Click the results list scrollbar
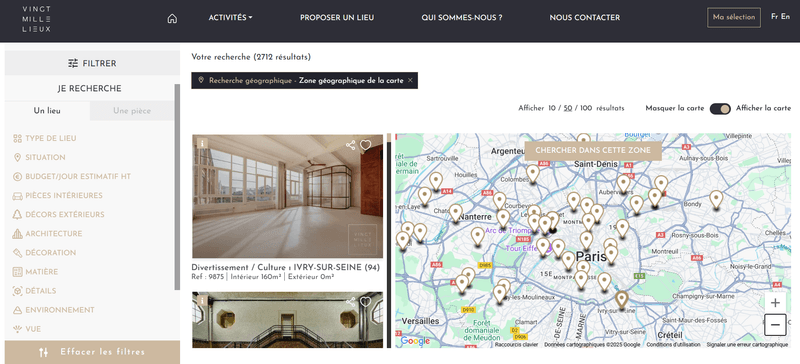This screenshot has width=800, height=364. [x=389, y=241]
